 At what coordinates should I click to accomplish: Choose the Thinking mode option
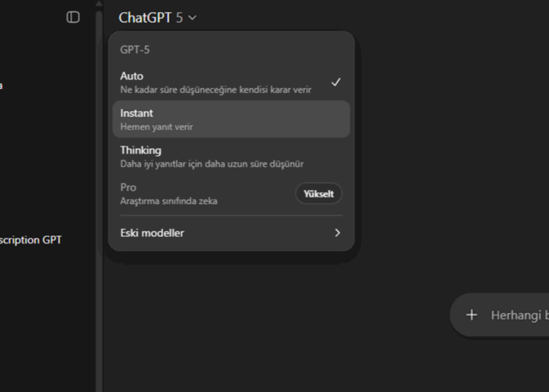tap(231, 157)
